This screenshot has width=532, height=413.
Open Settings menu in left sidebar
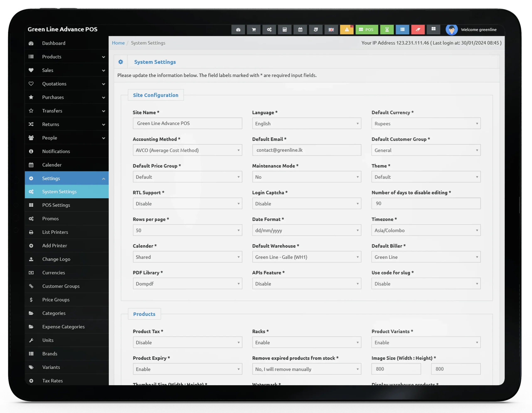click(66, 178)
